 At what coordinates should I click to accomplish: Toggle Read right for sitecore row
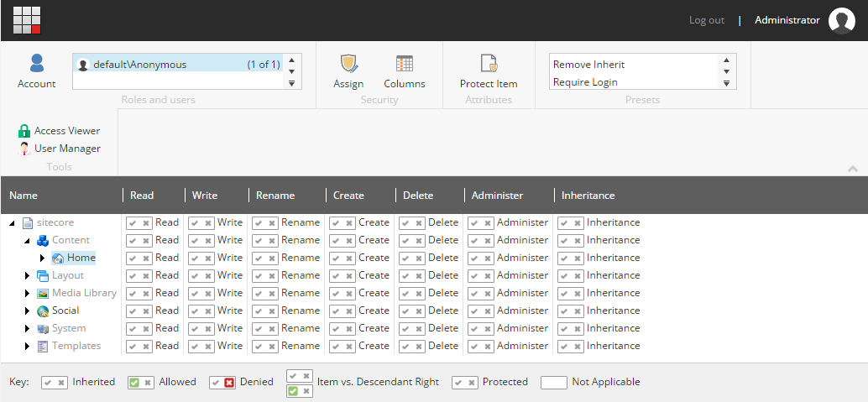tap(139, 222)
